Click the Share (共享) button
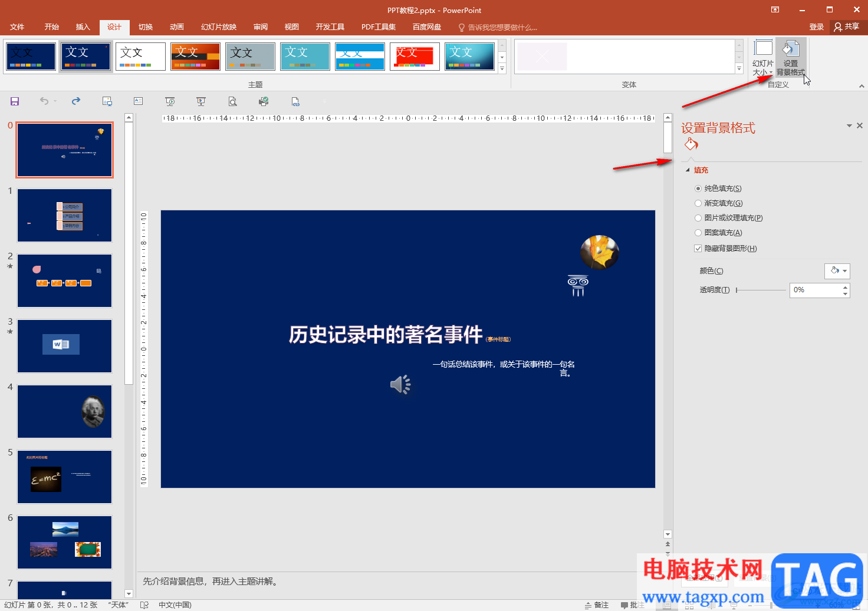868x611 pixels. click(847, 27)
